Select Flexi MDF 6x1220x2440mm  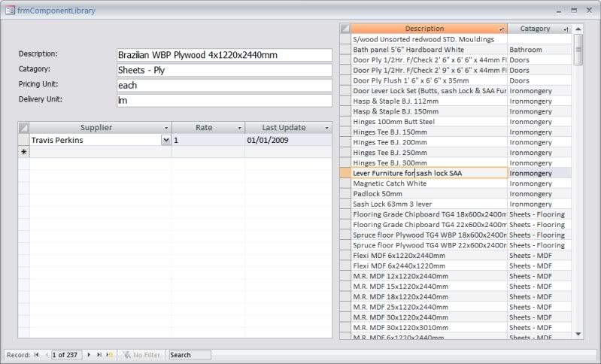click(429, 256)
